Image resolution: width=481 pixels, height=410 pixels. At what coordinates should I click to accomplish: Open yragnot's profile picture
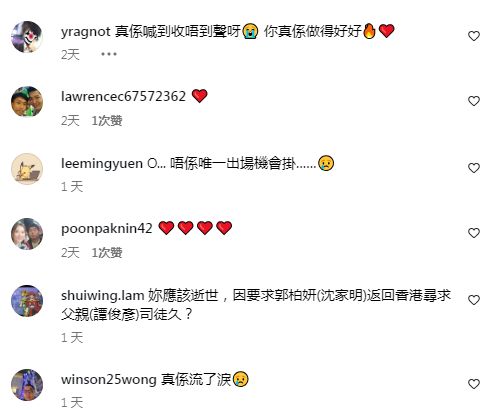click(x=27, y=37)
